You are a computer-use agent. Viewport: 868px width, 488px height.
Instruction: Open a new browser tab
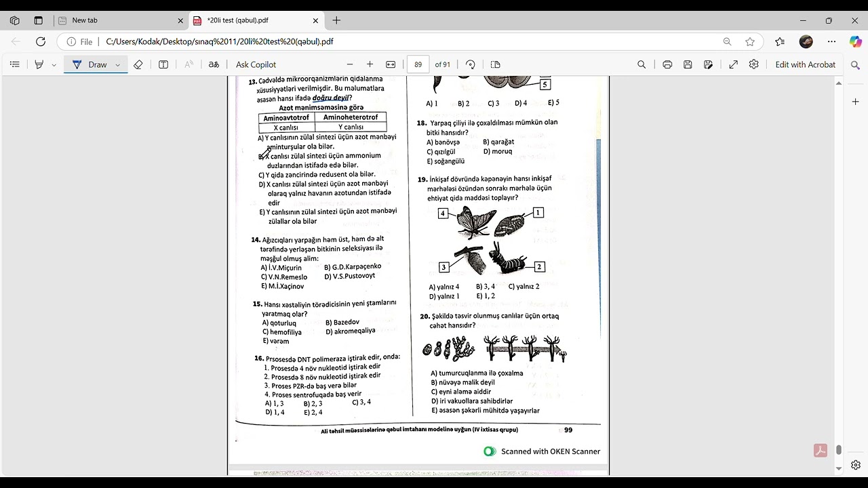336,20
